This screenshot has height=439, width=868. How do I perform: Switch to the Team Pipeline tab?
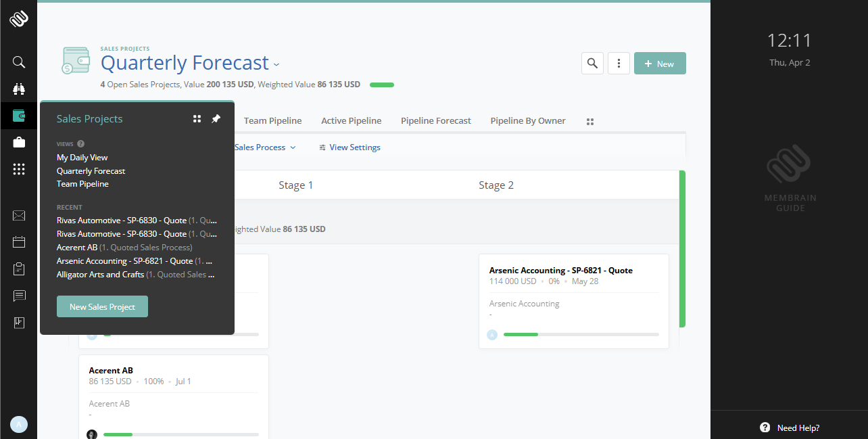pyautogui.click(x=272, y=120)
